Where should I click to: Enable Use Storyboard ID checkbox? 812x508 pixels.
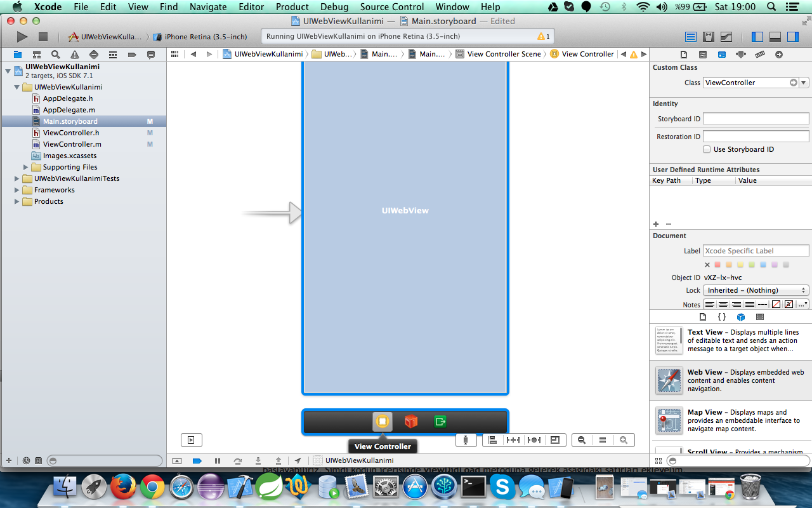tap(707, 149)
